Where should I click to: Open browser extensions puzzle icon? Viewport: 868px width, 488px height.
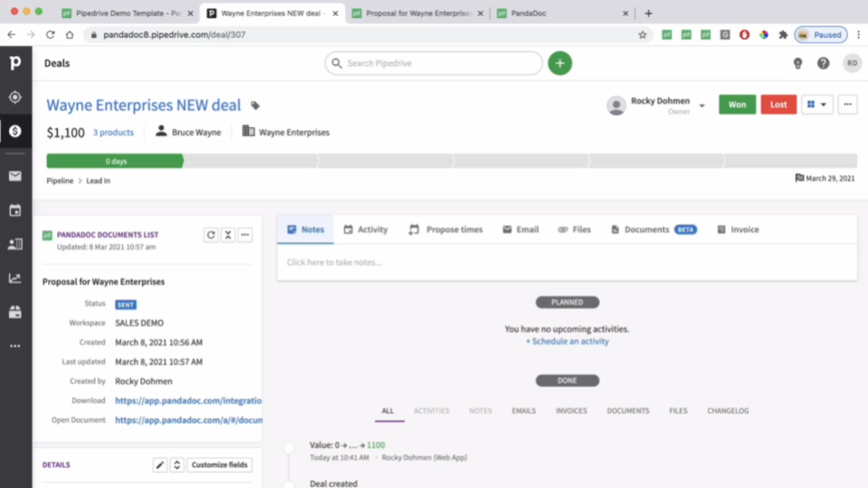[783, 35]
